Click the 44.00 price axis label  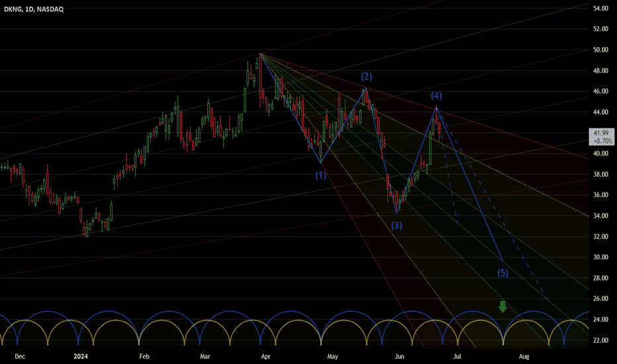[600, 112]
